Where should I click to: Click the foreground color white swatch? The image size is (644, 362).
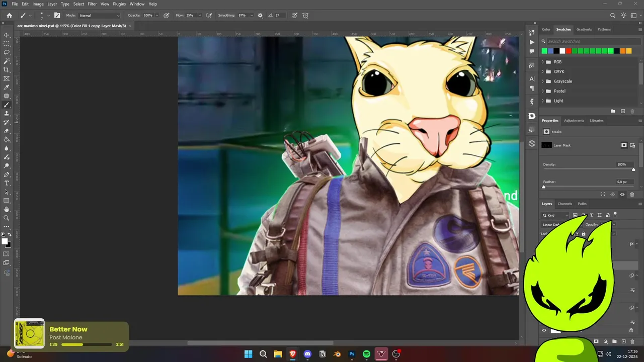click(5, 242)
